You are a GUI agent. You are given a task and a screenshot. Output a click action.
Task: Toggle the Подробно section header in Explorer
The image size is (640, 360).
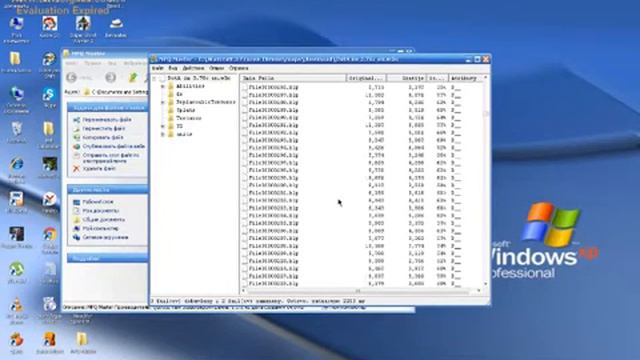point(107,258)
